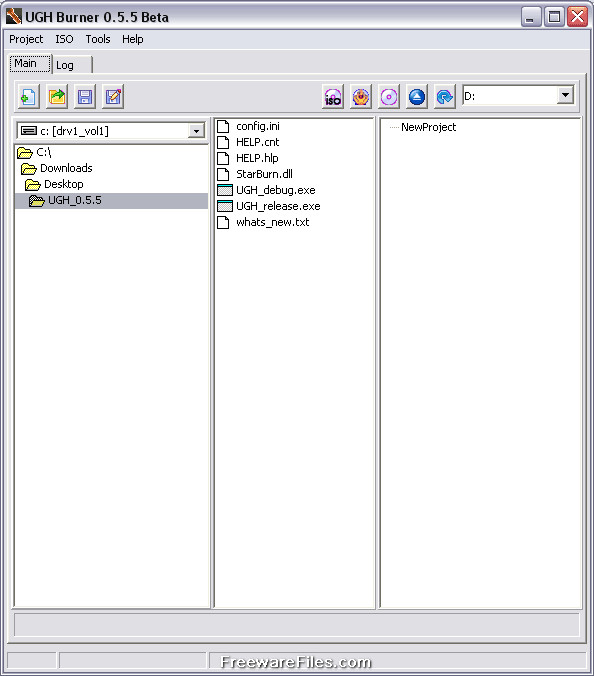Click the blue Eject drive icon

coord(417,97)
